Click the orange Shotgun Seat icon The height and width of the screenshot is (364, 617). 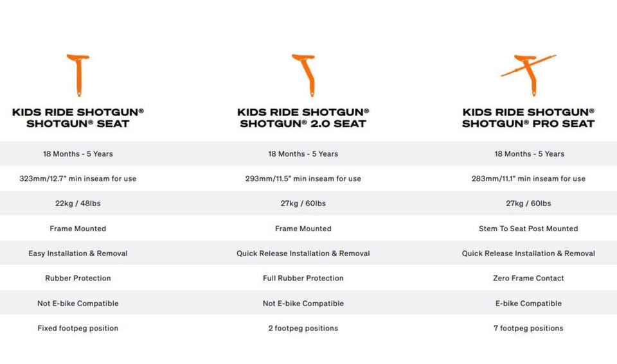(78, 76)
